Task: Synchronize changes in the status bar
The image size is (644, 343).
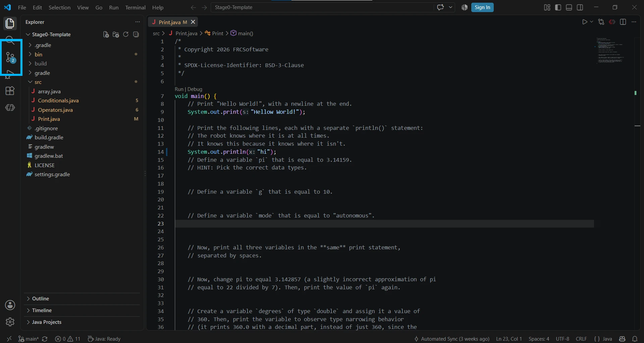Action: click(x=45, y=339)
